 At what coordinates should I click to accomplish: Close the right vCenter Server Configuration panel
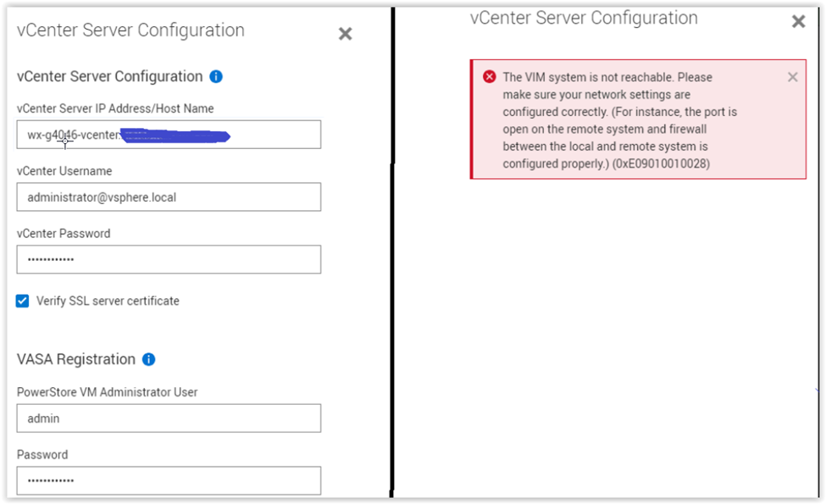click(797, 21)
